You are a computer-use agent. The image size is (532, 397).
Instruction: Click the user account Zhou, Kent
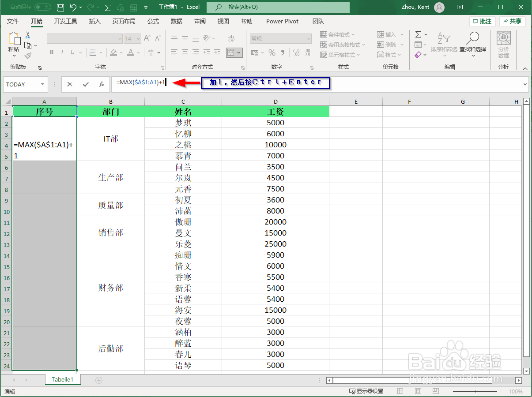coord(423,7)
